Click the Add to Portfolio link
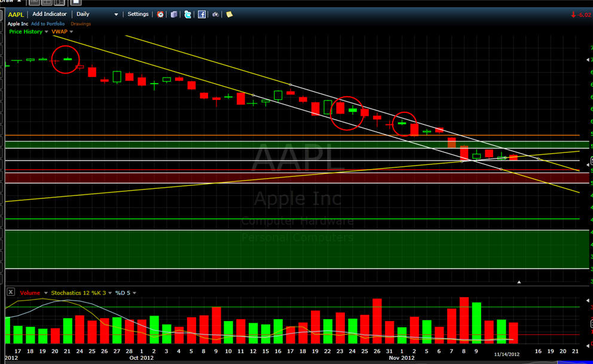Viewport: 593px width, 364px height. [x=48, y=24]
